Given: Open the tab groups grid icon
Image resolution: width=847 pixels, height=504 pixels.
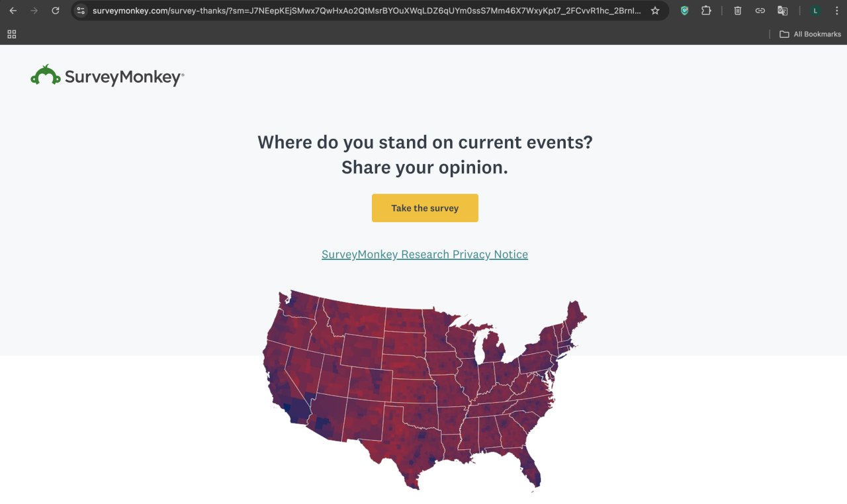Looking at the screenshot, I should pos(12,34).
